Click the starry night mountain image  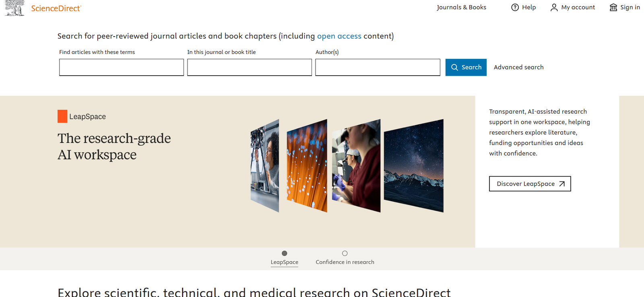click(x=413, y=165)
